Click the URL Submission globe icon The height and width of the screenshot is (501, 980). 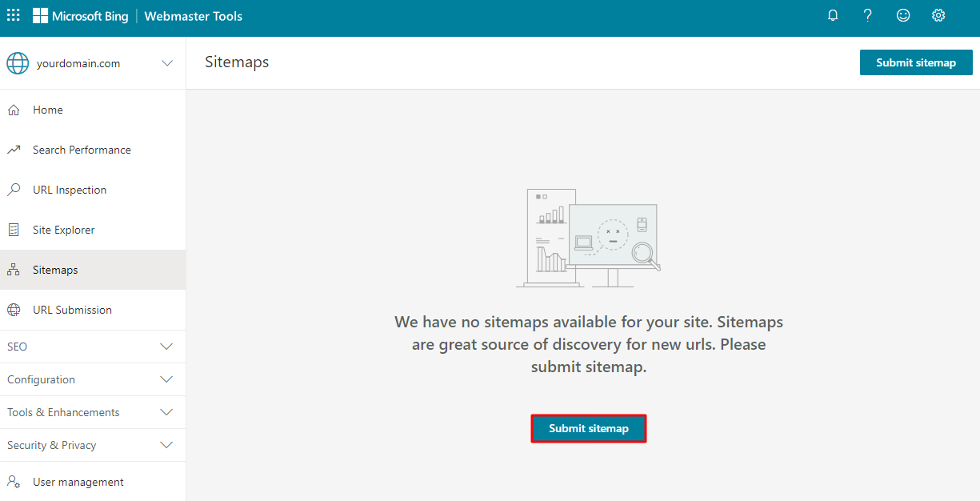[14, 310]
